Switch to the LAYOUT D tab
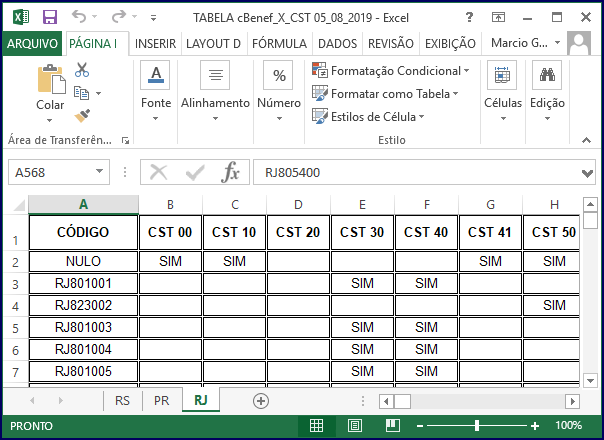This screenshot has width=604, height=440. click(213, 44)
